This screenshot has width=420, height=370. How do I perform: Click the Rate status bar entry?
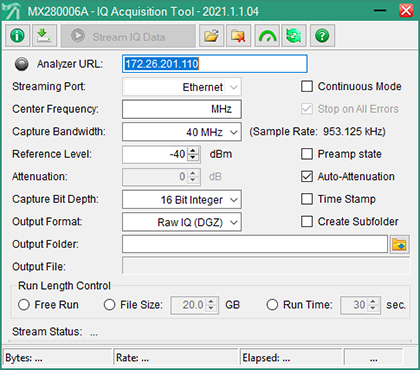click(x=176, y=358)
